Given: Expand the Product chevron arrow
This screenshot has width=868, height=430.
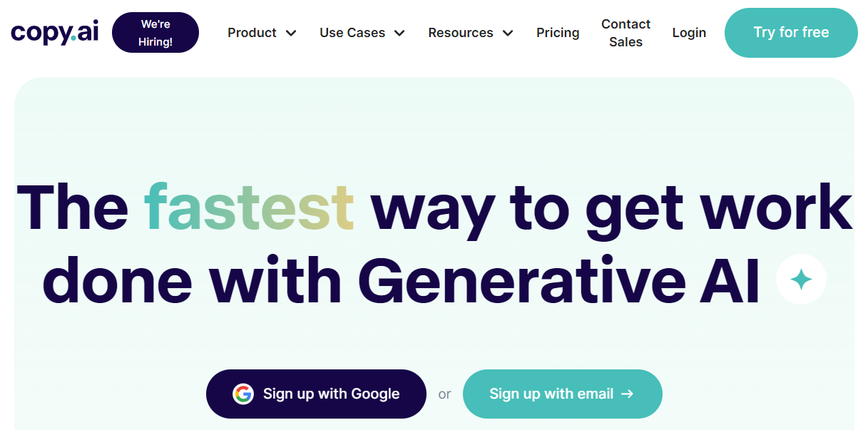Looking at the screenshot, I should (x=291, y=33).
